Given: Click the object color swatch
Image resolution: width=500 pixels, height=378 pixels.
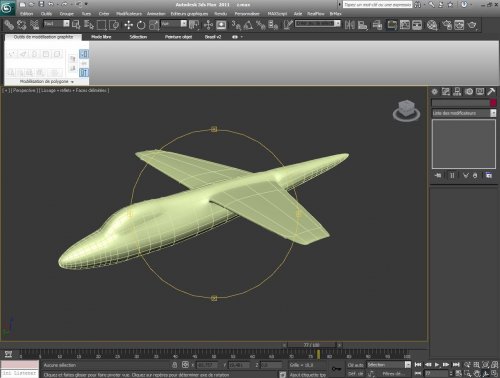Looking at the screenshot, I should (493, 103).
